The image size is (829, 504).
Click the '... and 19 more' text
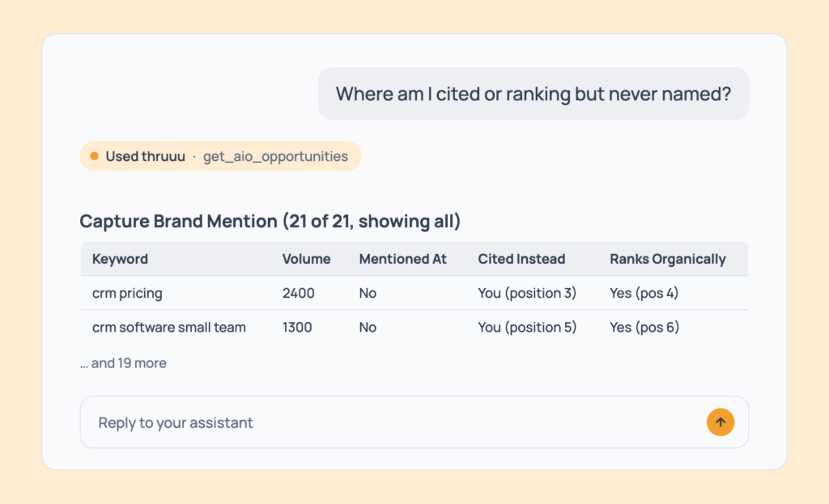click(x=123, y=363)
